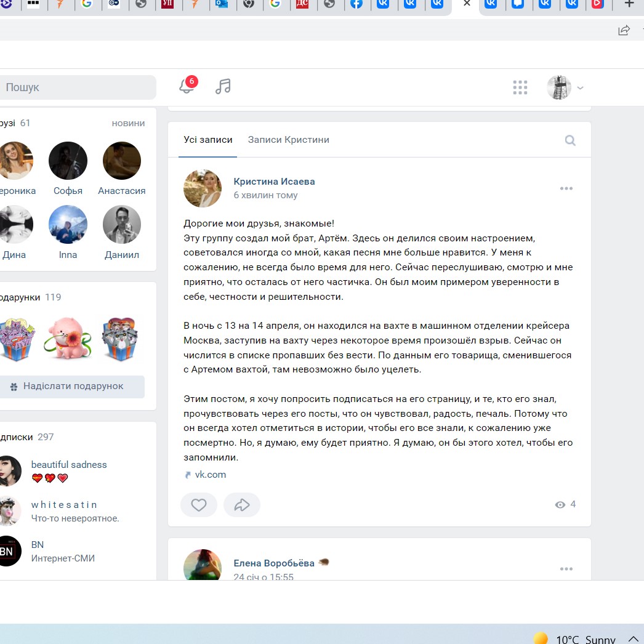The image size is (644, 644).
Task: Open friend Софья's profile picture
Action: 68,161
